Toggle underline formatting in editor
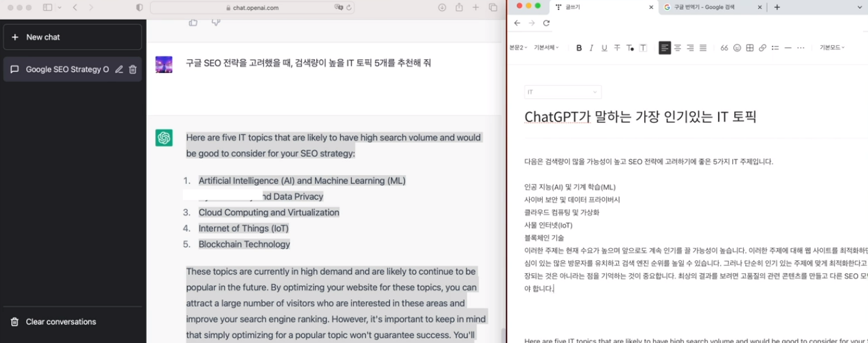The height and width of the screenshot is (343, 868). [604, 48]
